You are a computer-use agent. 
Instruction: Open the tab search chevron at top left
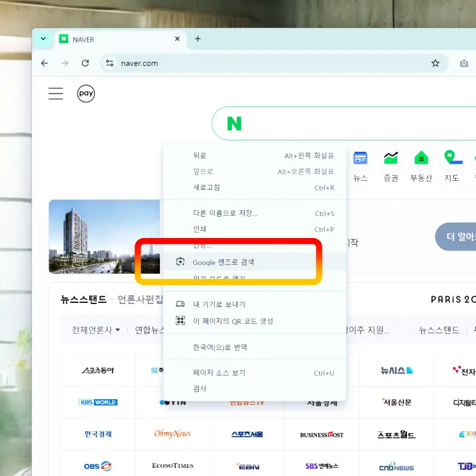point(43,39)
